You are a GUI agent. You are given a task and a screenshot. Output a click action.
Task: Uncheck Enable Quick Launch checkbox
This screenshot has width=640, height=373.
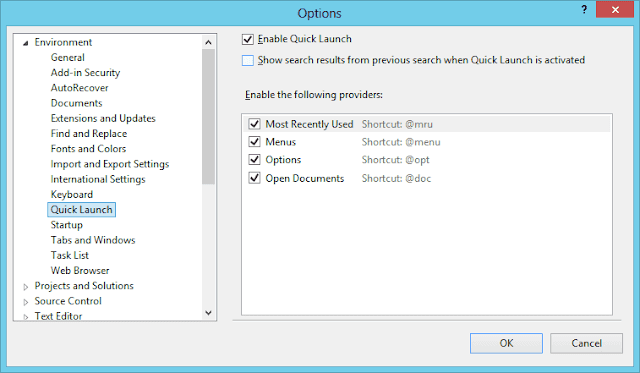coord(248,39)
